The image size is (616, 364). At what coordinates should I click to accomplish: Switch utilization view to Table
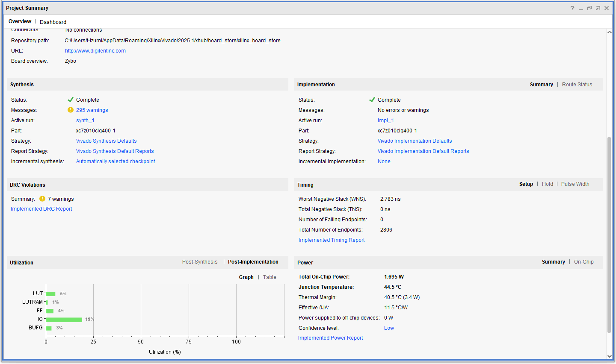click(269, 277)
